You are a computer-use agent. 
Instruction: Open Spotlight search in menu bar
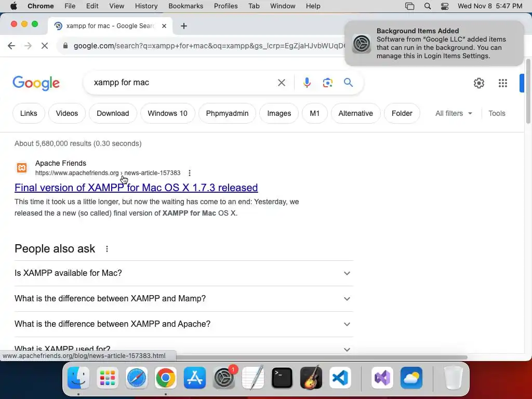428,6
